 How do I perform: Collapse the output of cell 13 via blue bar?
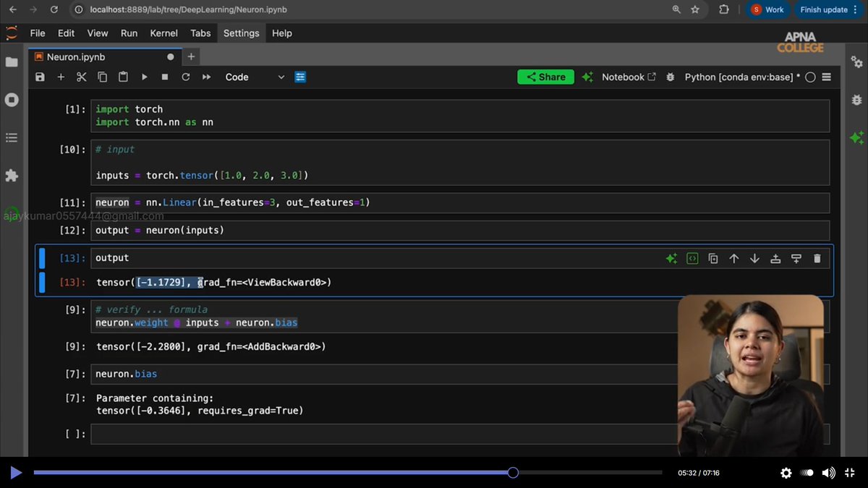click(42, 283)
